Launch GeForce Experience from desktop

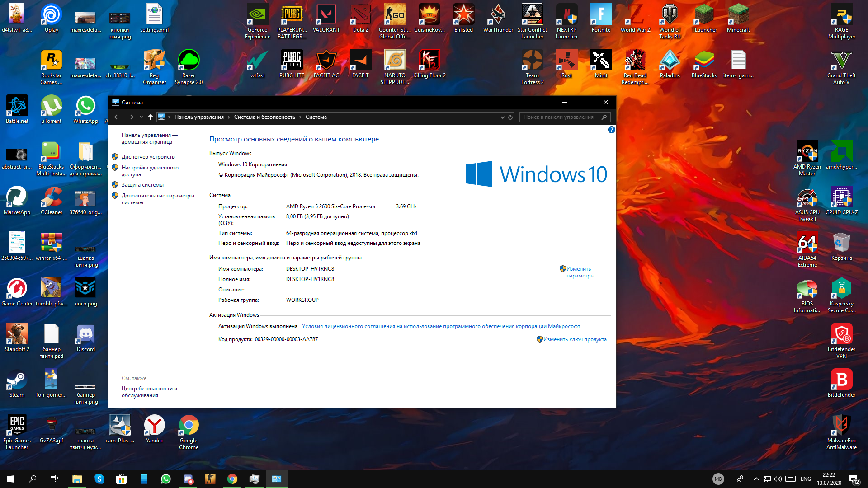tap(257, 21)
